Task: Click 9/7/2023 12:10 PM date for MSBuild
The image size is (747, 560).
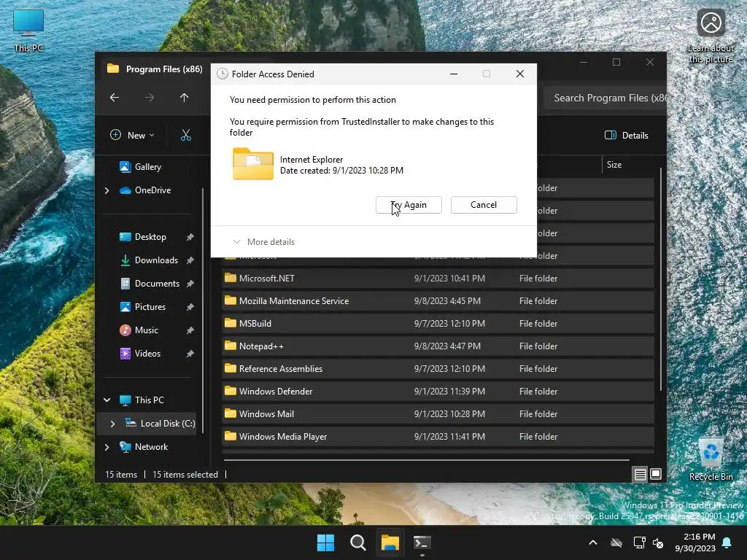Action: coord(449,323)
